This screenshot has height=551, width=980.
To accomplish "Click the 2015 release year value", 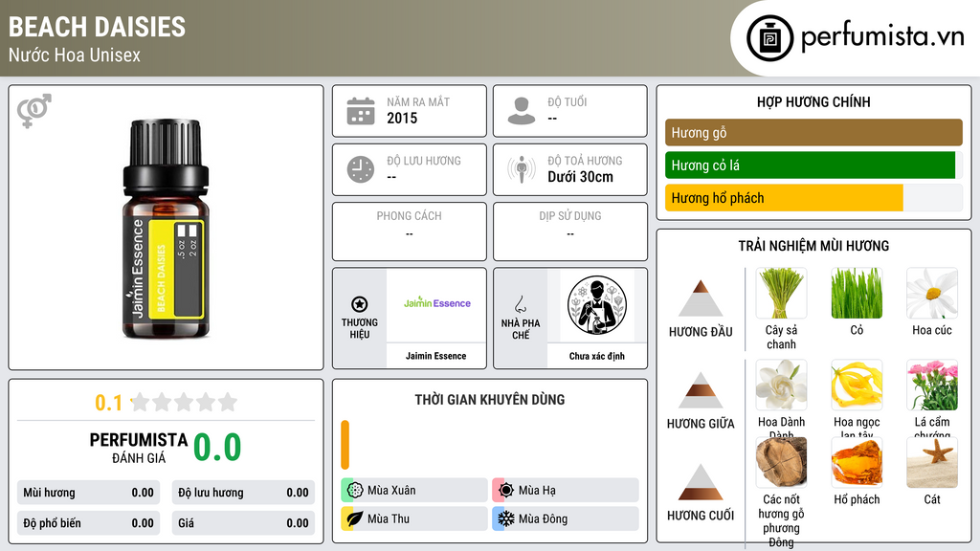I will pyautogui.click(x=402, y=118).
